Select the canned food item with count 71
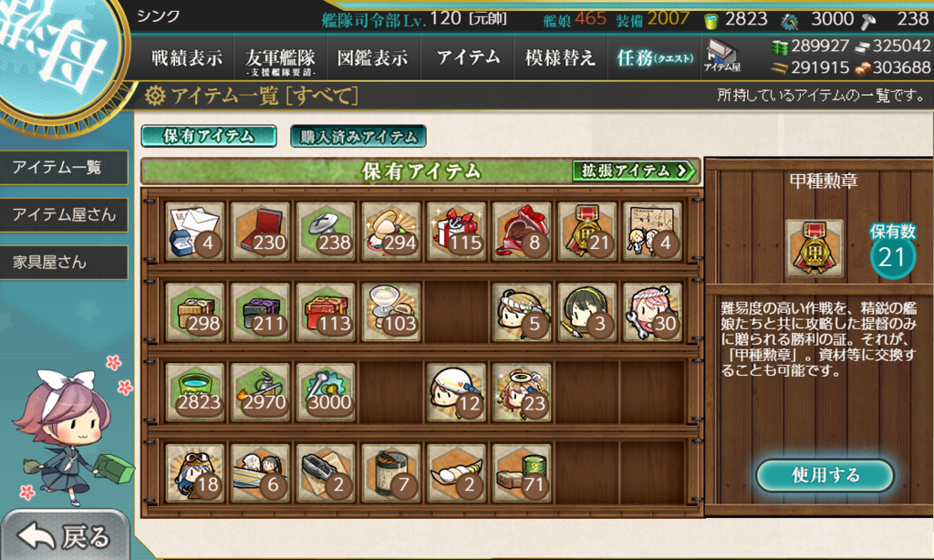Viewport: 934px width, 560px height. 521,472
